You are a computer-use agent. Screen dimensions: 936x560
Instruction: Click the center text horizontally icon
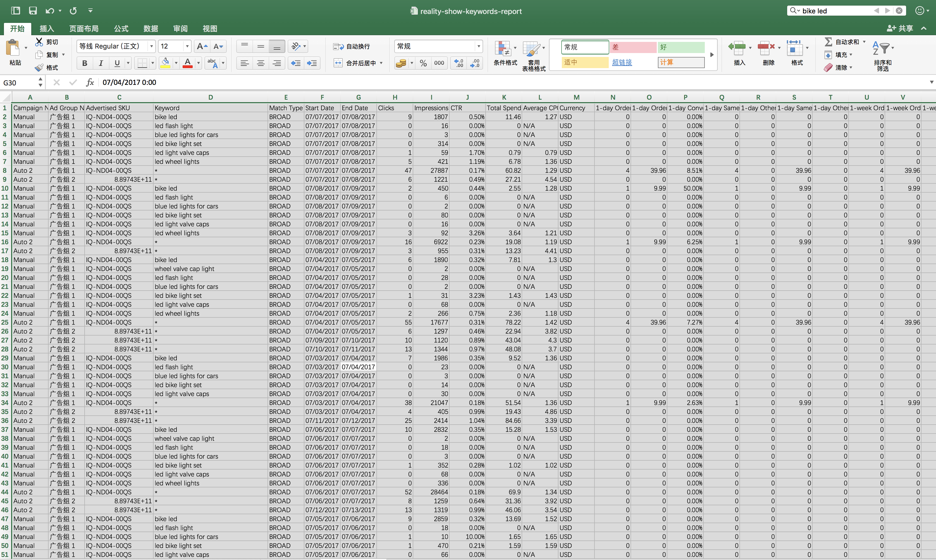[x=261, y=63]
